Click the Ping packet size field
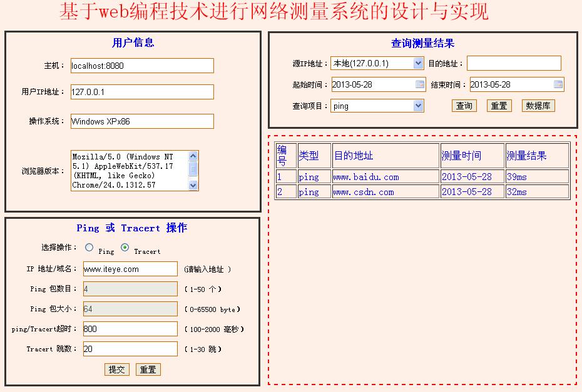582x392 pixels. coord(130,309)
